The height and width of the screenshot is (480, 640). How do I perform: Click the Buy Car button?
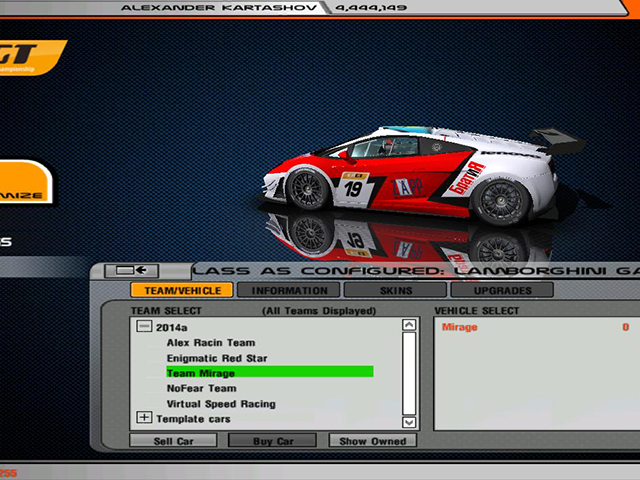tap(273, 441)
